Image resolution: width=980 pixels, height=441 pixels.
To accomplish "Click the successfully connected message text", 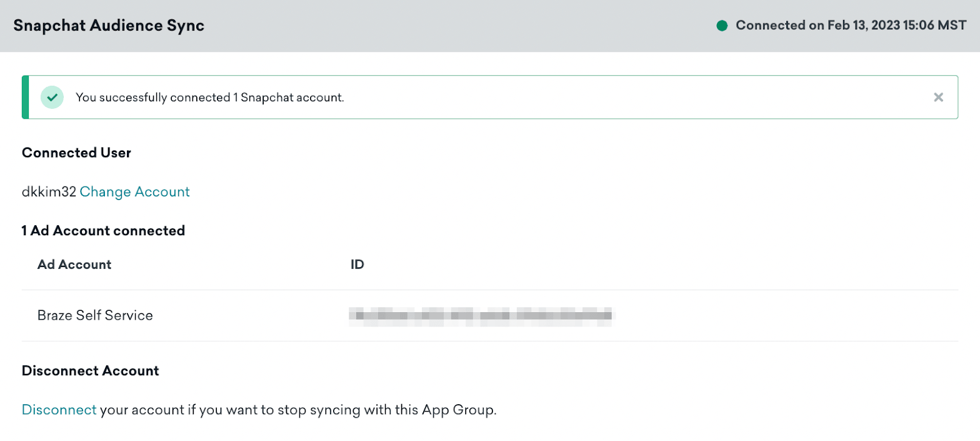I will coord(210,98).
